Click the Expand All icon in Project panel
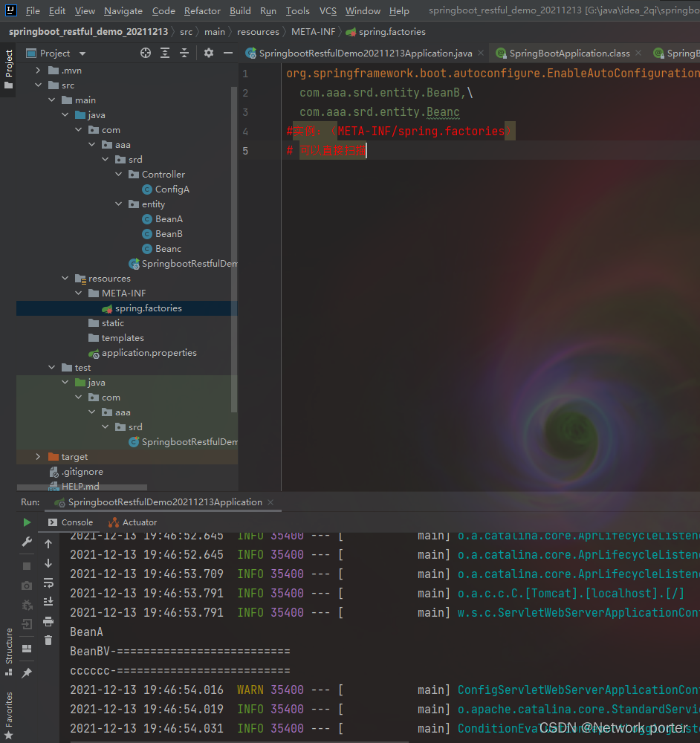 (165, 53)
